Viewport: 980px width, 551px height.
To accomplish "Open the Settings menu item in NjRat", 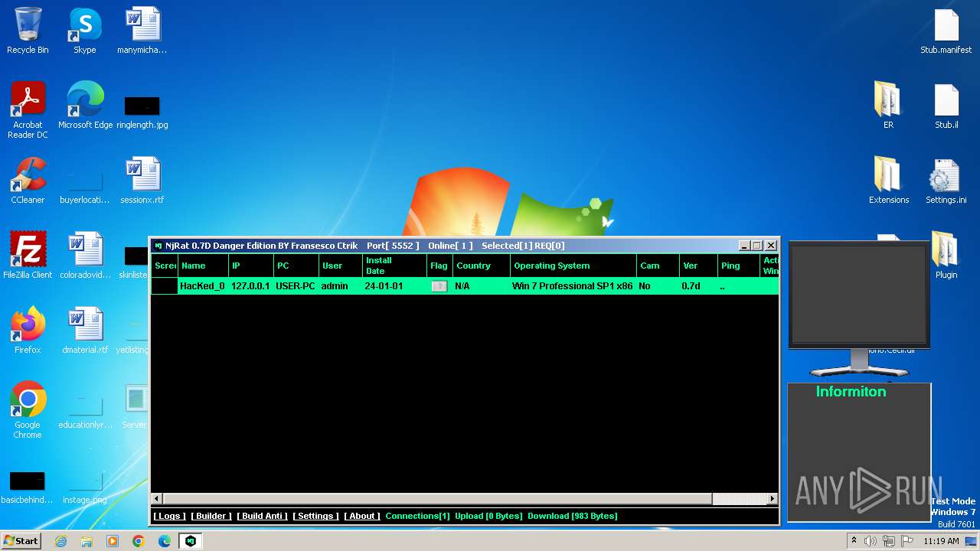I will [x=315, y=516].
